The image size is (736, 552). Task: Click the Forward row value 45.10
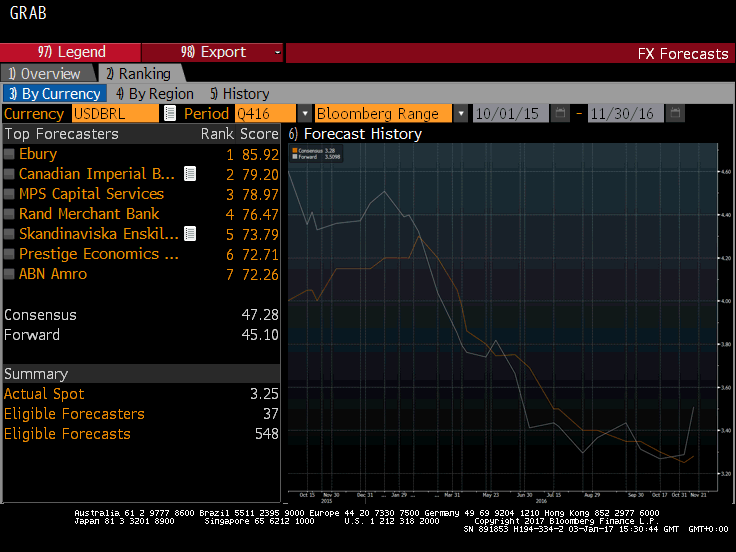(260, 335)
